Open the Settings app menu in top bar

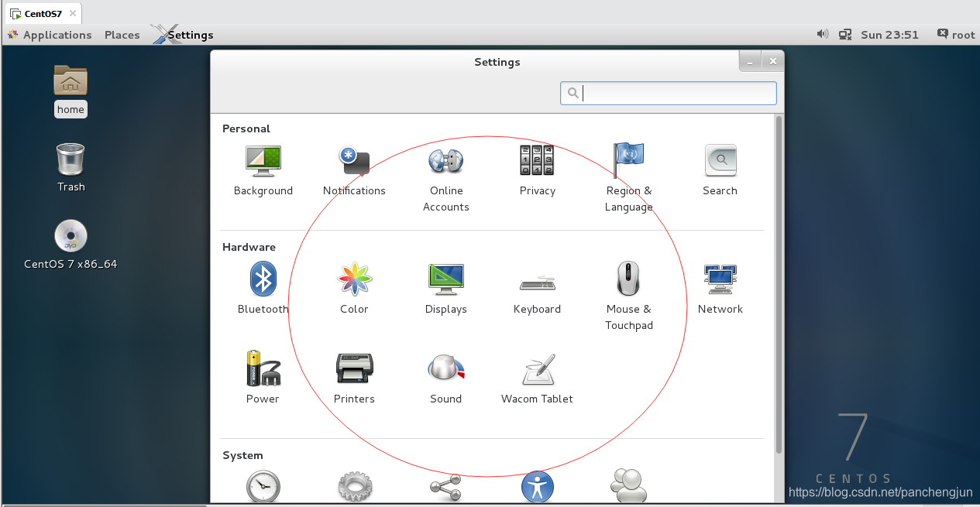(x=183, y=35)
